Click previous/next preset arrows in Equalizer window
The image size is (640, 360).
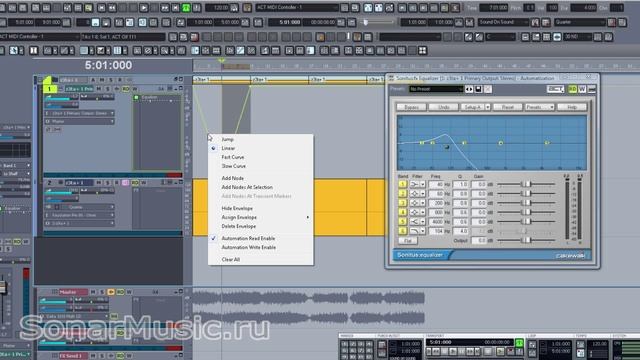pos(469,89)
